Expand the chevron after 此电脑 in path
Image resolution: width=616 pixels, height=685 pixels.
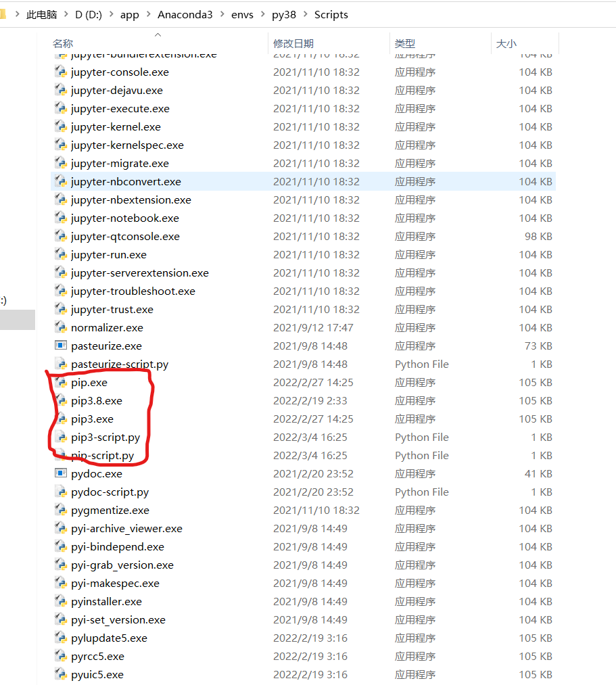66,14
